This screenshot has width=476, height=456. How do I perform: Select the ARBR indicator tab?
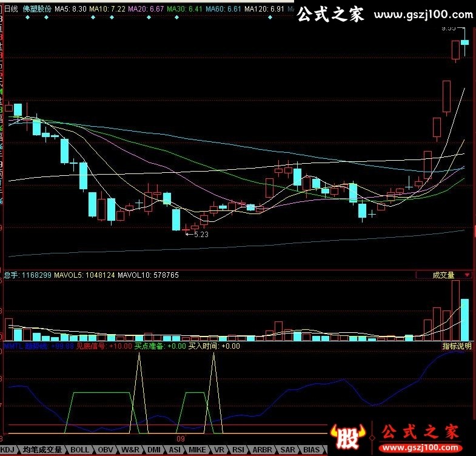(x=263, y=449)
